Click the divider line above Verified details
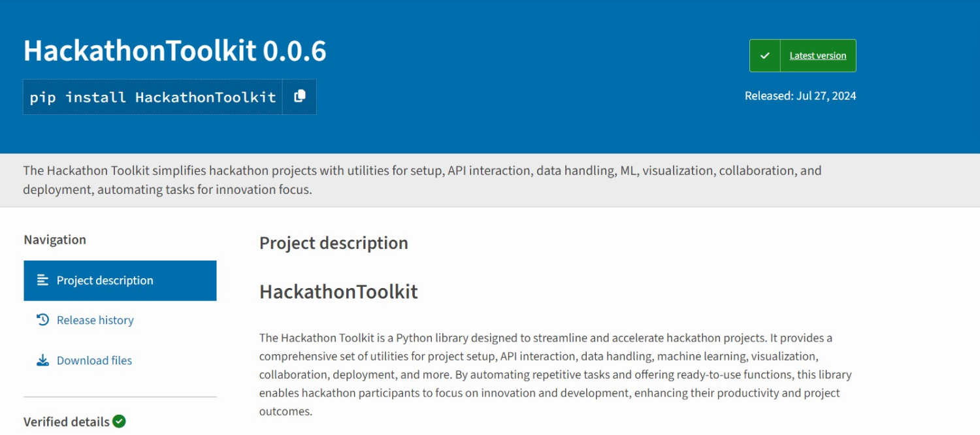 120,396
